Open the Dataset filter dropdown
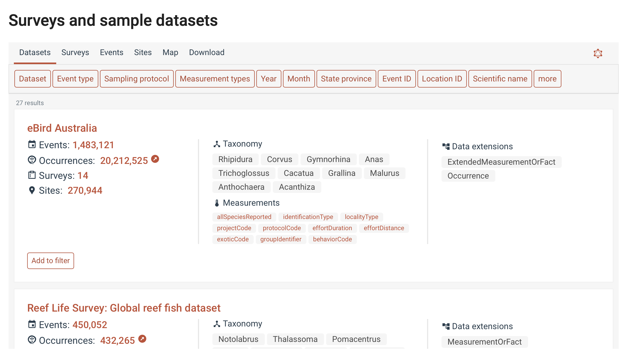The image size is (632, 364). (33, 79)
